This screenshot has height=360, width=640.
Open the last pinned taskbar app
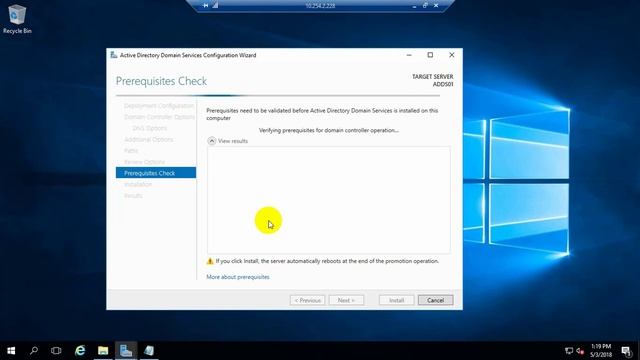(149, 351)
